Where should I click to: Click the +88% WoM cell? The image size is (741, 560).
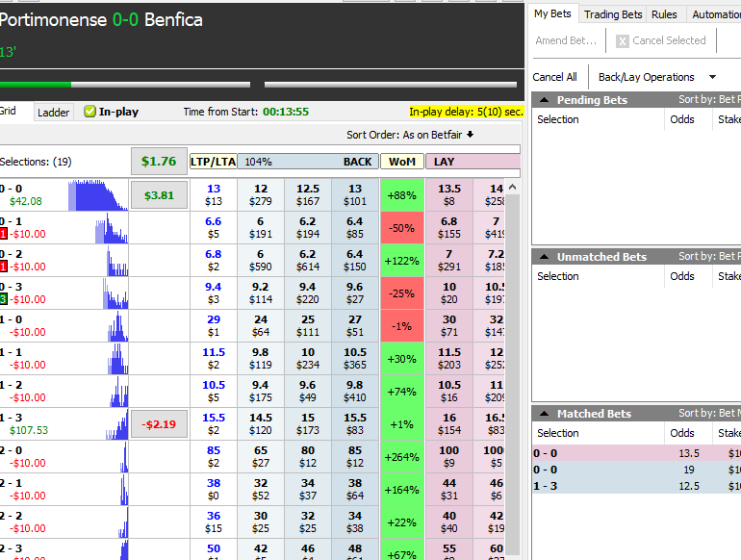click(402, 195)
